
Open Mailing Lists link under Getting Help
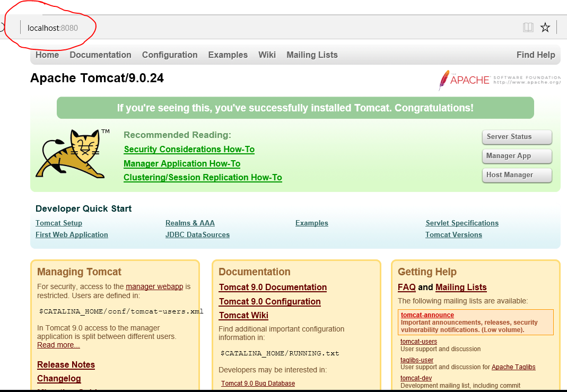(x=461, y=287)
